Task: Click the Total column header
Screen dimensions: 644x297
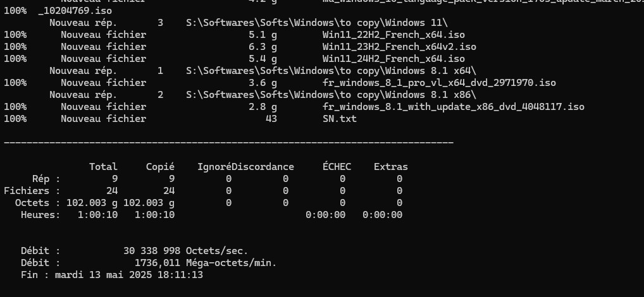Action: (x=103, y=167)
